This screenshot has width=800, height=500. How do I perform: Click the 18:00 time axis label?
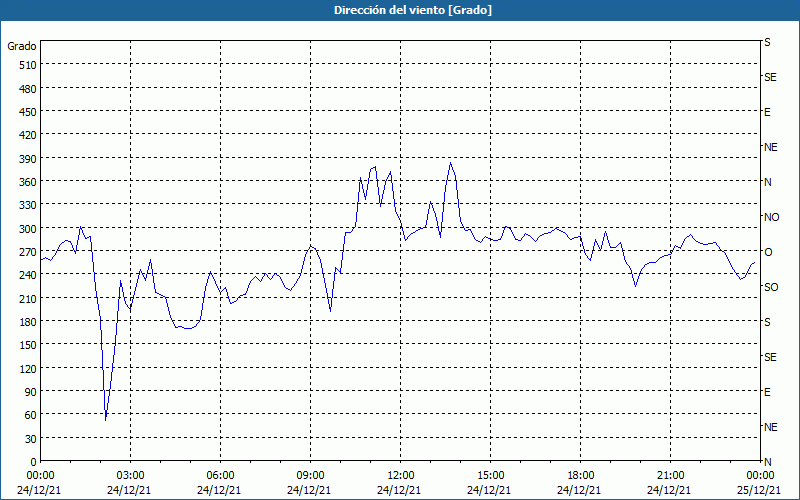581,476
